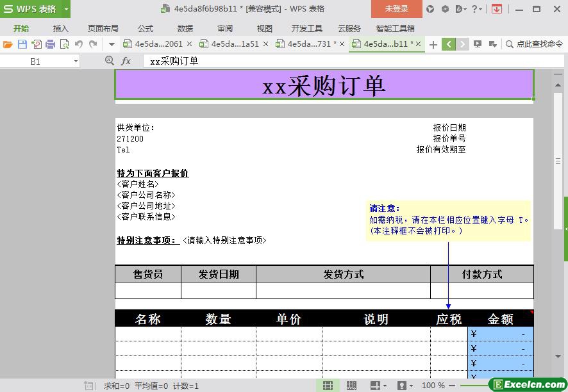Click the zoom magnifier beside formula bar

[109, 61]
